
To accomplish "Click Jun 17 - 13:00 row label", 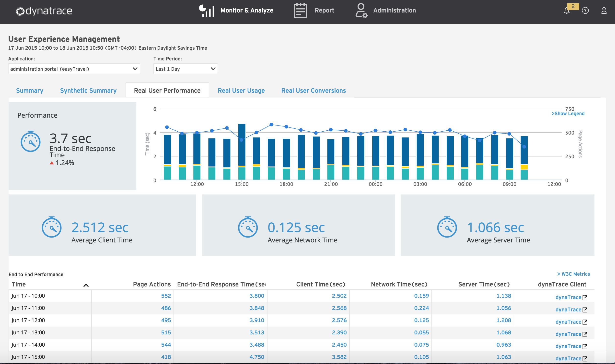I will point(28,333).
